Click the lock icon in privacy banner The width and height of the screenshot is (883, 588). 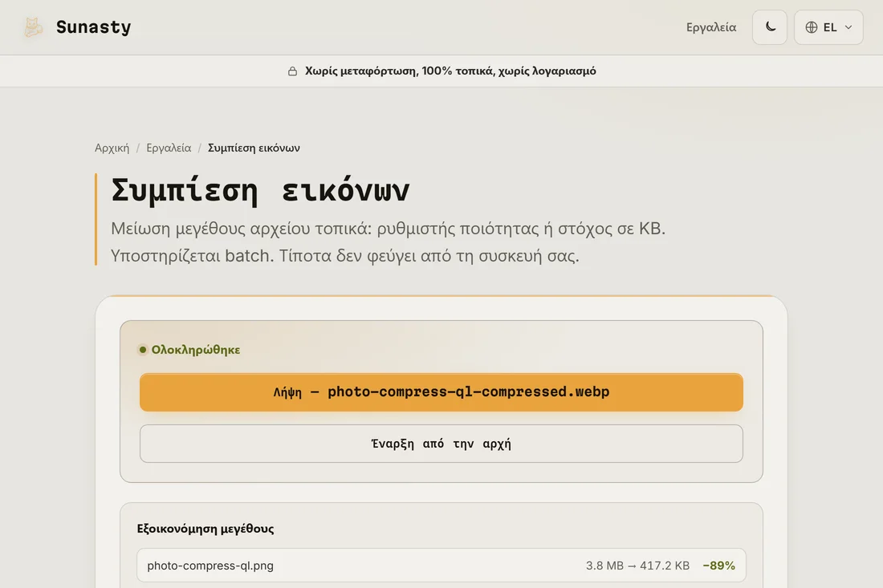292,71
